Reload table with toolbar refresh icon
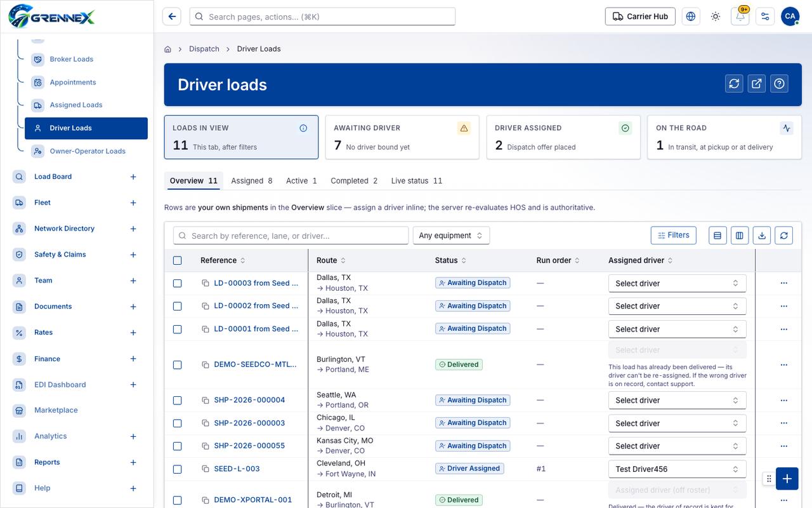The width and height of the screenshot is (812, 508). (x=784, y=236)
